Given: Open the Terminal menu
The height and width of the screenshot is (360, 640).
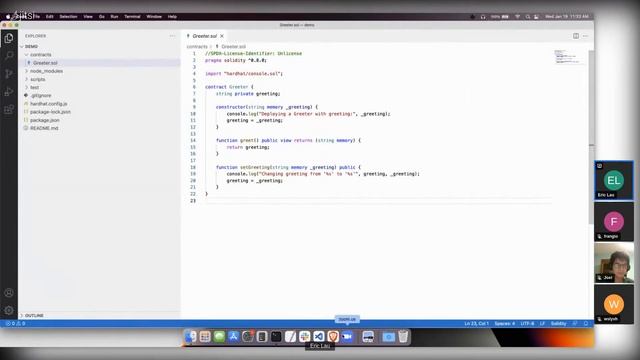Looking at the screenshot, I should click(x=132, y=17).
